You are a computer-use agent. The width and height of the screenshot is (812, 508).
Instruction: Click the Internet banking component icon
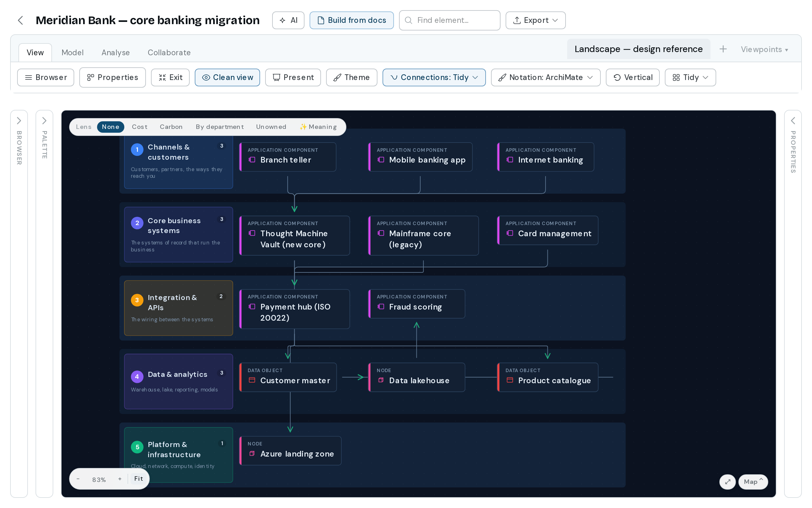510,160
